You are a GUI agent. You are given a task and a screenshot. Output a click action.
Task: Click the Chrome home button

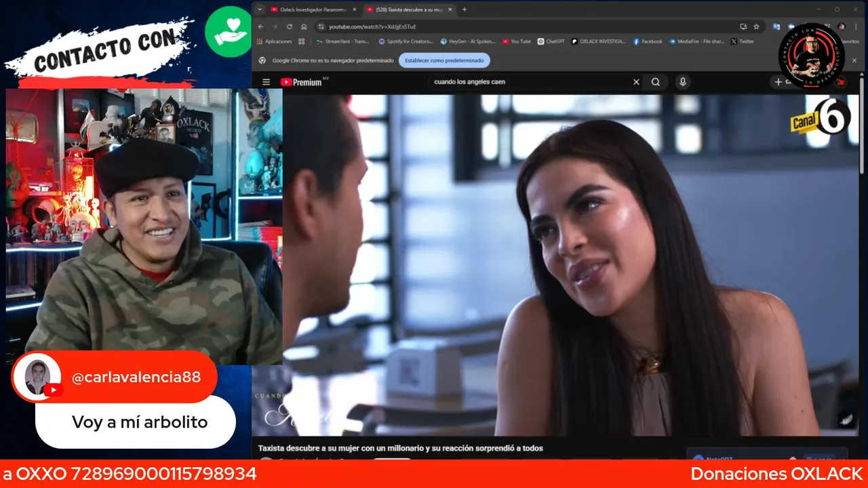point(304,26)
